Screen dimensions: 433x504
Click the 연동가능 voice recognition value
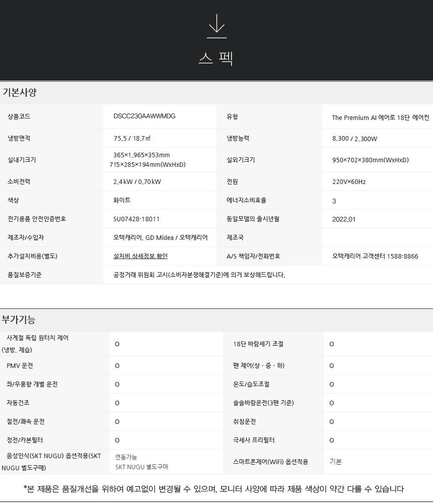(126, 457)
